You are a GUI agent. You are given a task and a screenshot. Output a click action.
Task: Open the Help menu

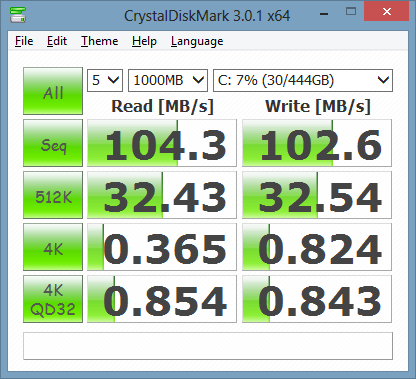(x=144, y=41)
